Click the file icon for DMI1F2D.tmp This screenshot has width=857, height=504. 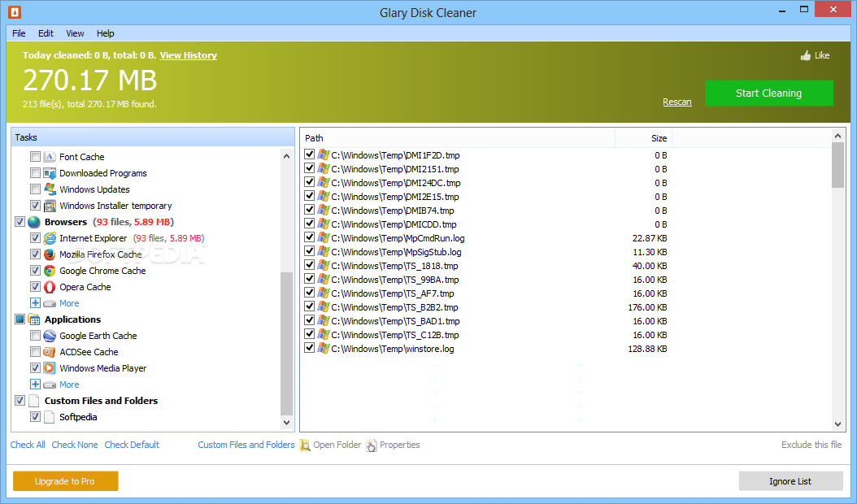324,155
